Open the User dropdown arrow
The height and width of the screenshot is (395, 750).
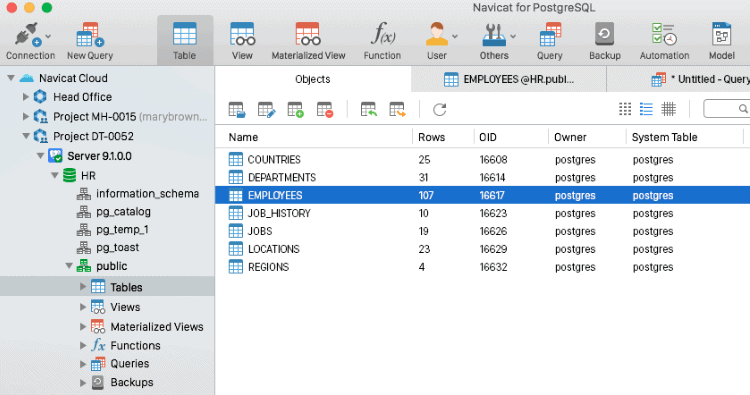click(455, 36)
